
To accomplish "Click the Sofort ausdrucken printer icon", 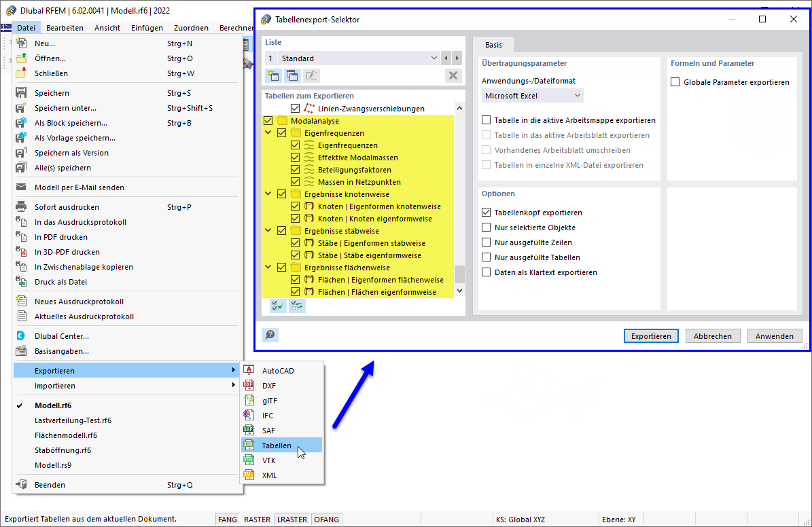I will coord(21,206).
